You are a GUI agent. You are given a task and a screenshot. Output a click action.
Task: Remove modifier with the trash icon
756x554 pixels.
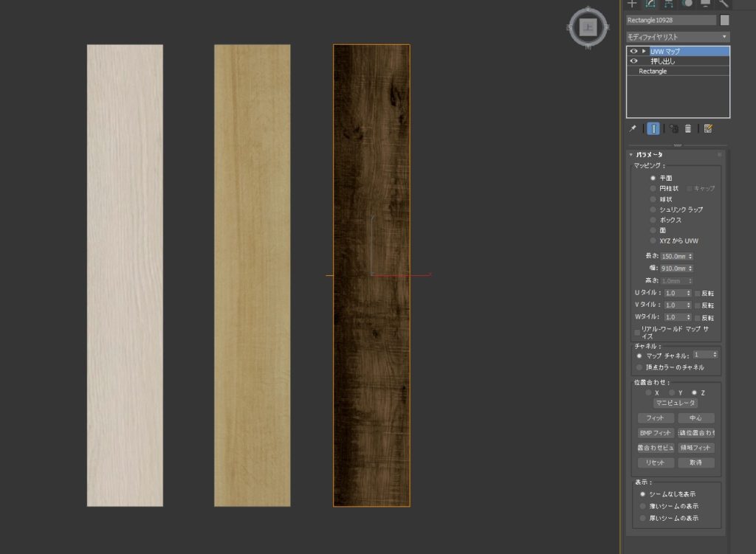pyautogui.click(x=688, y=128)
